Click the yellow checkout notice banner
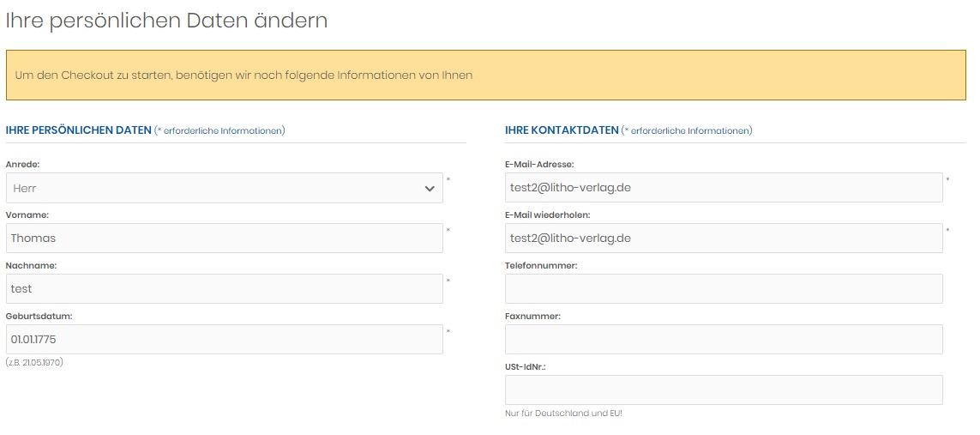 tap(485, 76)
